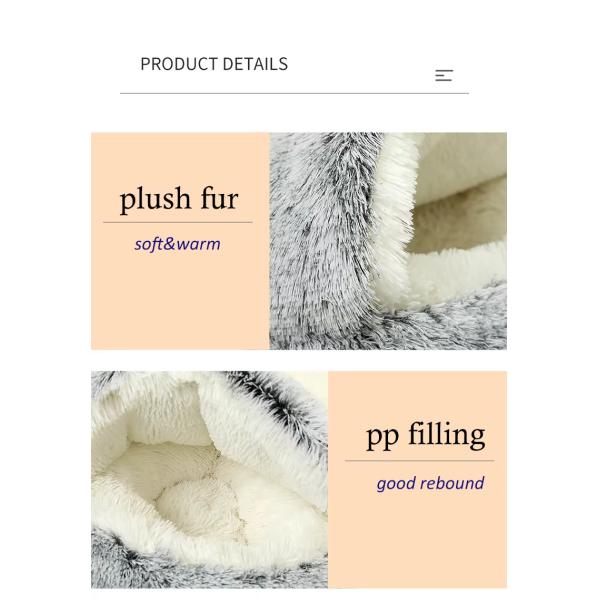The image size is (600, 600).
Task: Click the "good rebound" subtitle
Action: [x=430, y=483]
